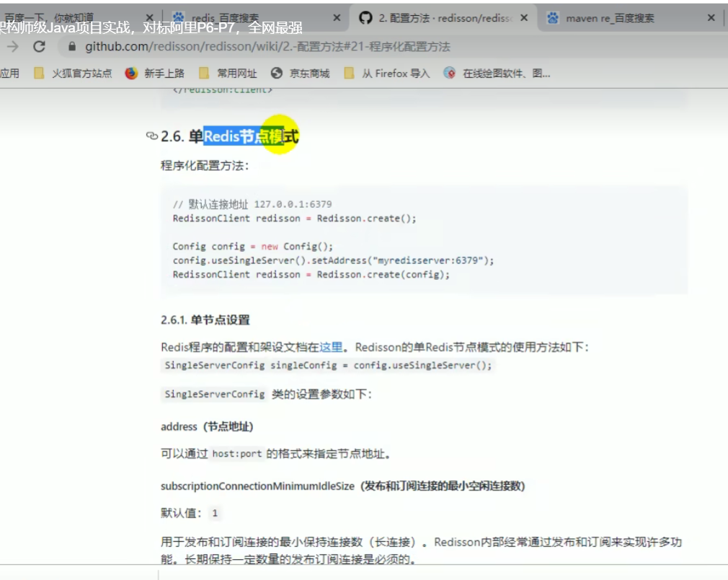
Task: Click the paragraph about 发布和订阅连接的最小保持连接数
Action: [421, 550]
